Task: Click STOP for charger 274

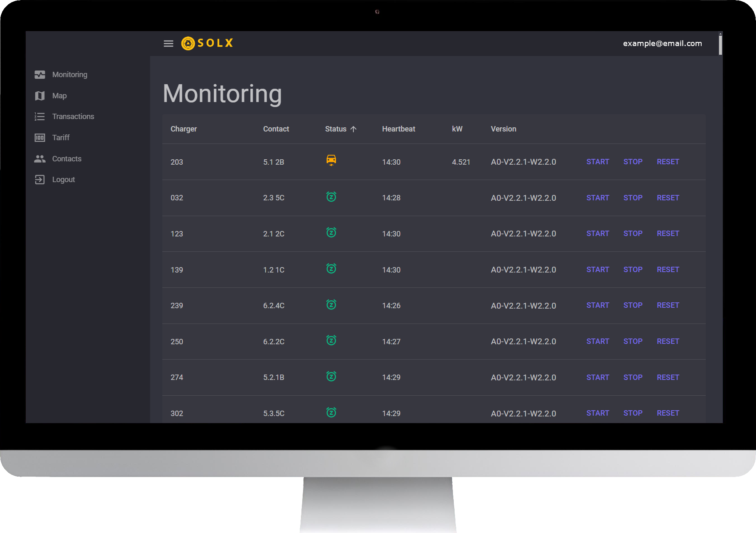Action: tap(633, 377)
